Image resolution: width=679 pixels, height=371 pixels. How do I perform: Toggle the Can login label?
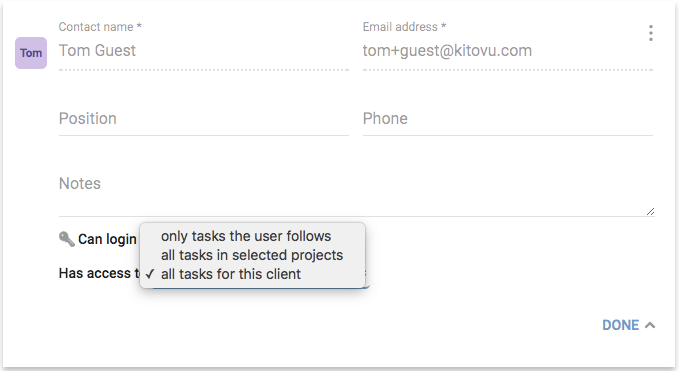(x=107, y=239)
